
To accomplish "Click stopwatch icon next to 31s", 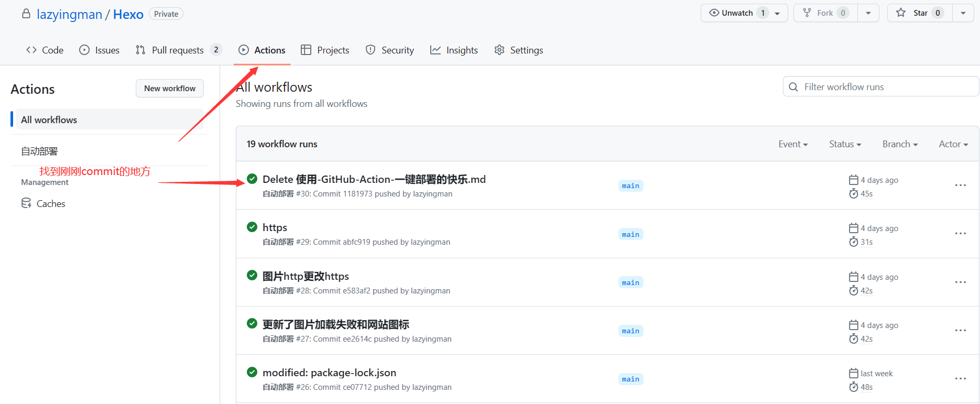I will pos(854,242).
